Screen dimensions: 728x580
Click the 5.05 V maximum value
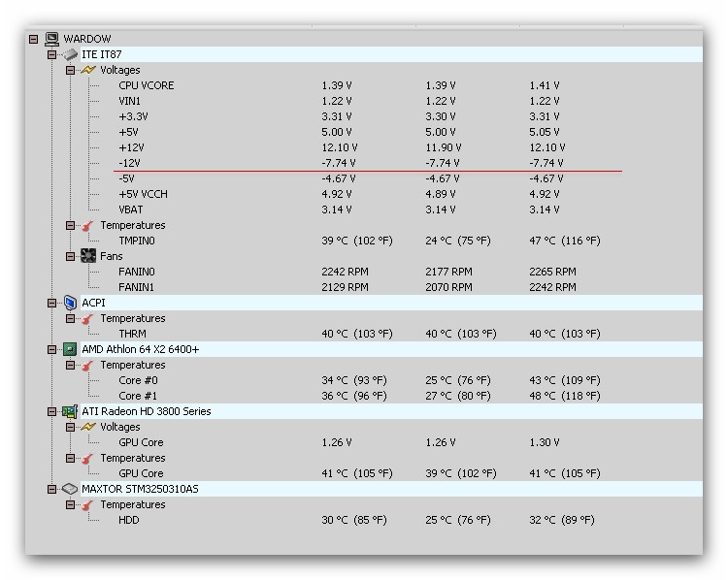click(545, 132)
